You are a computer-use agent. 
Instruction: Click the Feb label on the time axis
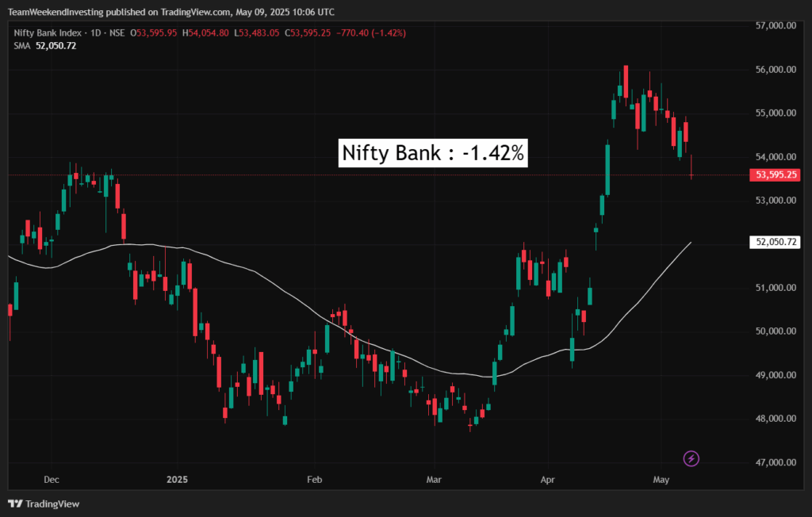click(x=314, y=479)
